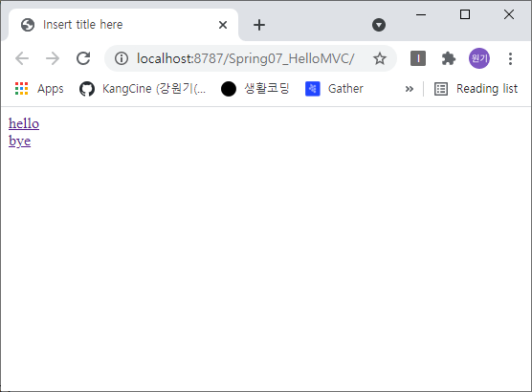Close the 'Insert title here' tab

click(223, 25)
